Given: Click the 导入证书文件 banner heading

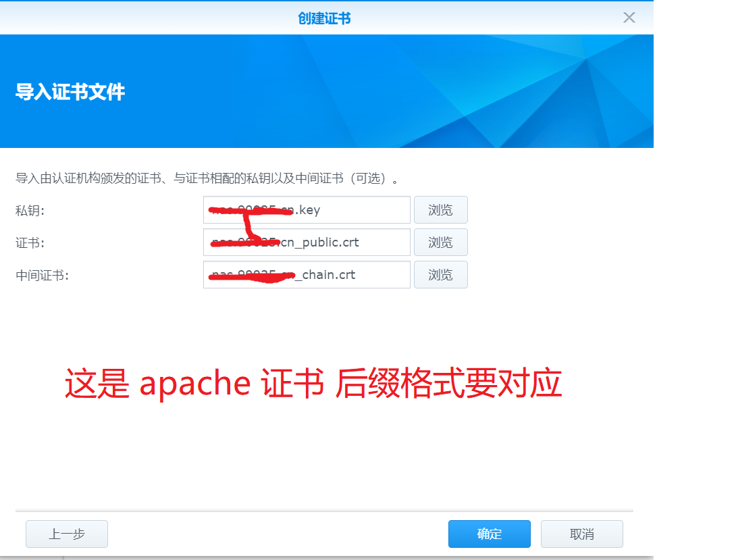Looking at the screenshot, I should coord(70,92).
